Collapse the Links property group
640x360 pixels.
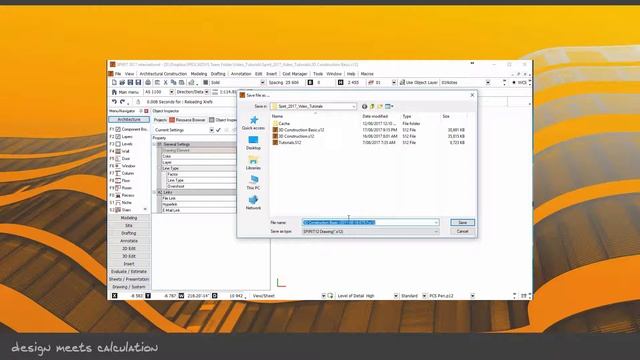click(155, 192)
